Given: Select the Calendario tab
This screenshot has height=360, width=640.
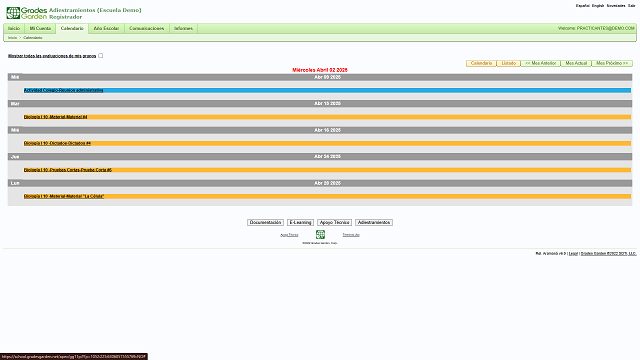Looking at the screenshot, I should coord(72,29).
